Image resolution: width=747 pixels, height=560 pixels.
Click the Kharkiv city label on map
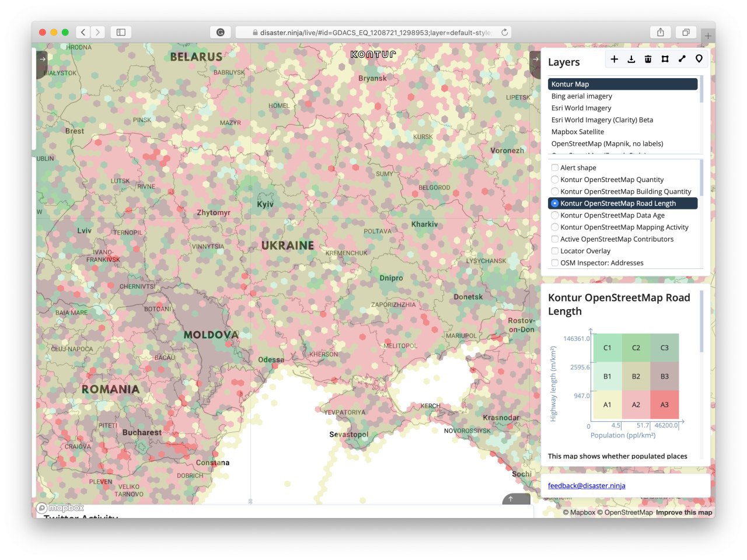pos(424,224)
